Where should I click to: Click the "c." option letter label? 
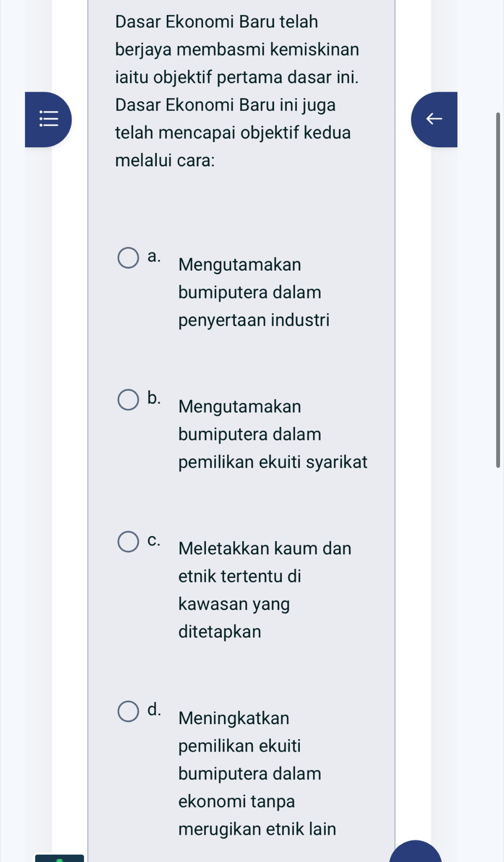(x=153, y=540)
